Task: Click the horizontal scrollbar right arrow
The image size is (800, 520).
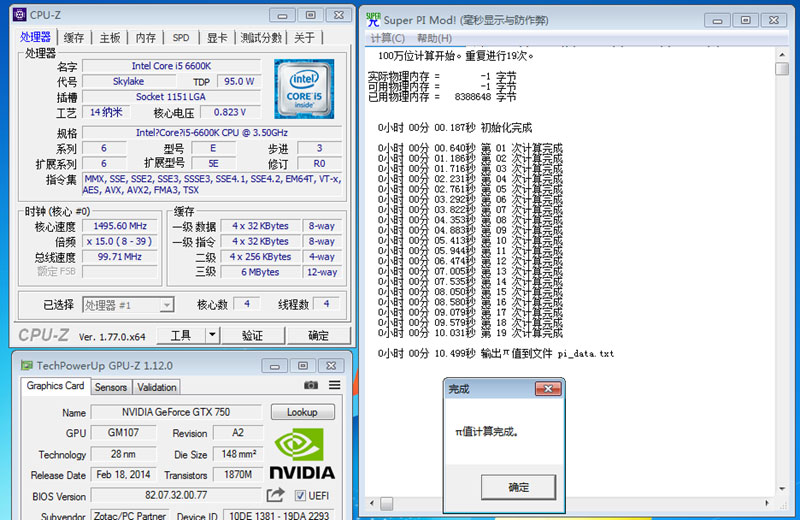Action: tap(767, 503)
